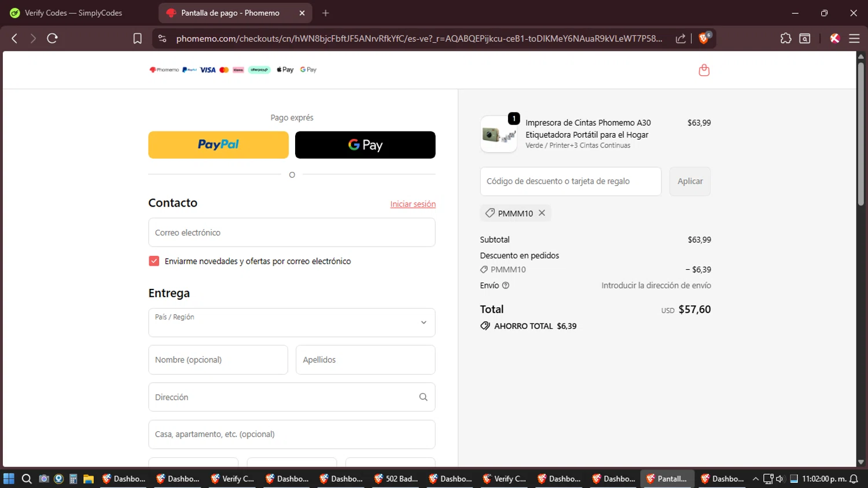Bookmark this Phomemo checkout page

click(x=137, y=38)
